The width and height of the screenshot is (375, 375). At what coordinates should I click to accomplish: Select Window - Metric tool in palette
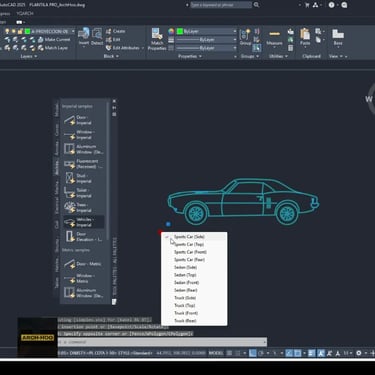click(x=83, y=278)
